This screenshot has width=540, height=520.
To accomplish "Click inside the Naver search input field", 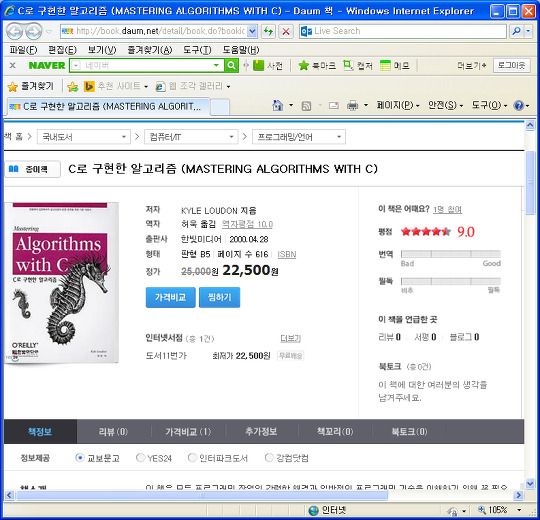I will [148, 65].
